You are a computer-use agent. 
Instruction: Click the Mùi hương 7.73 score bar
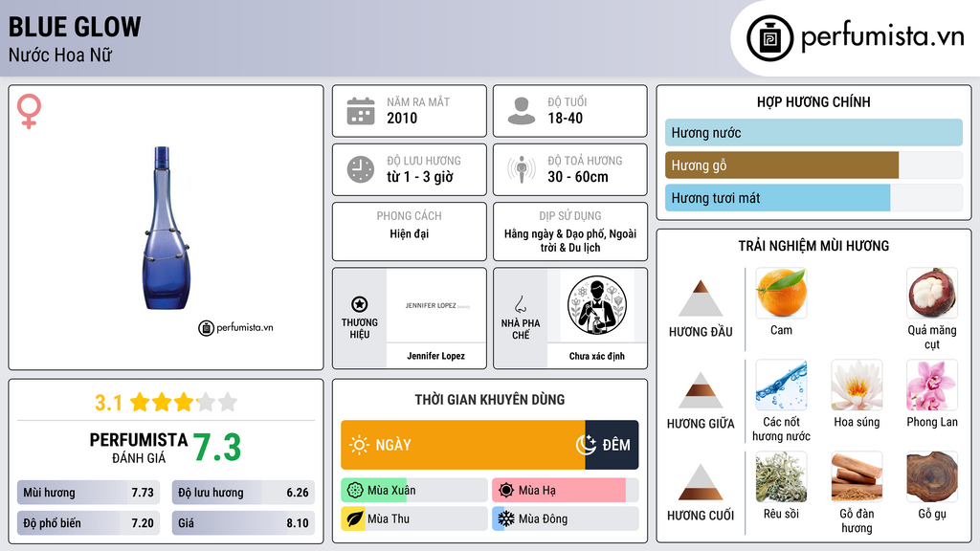coord(89,493)
